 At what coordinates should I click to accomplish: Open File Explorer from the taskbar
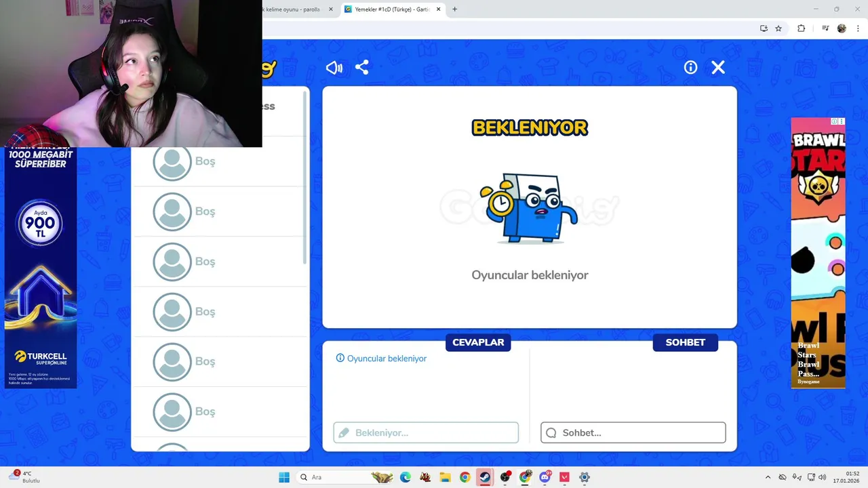[445, 477]
